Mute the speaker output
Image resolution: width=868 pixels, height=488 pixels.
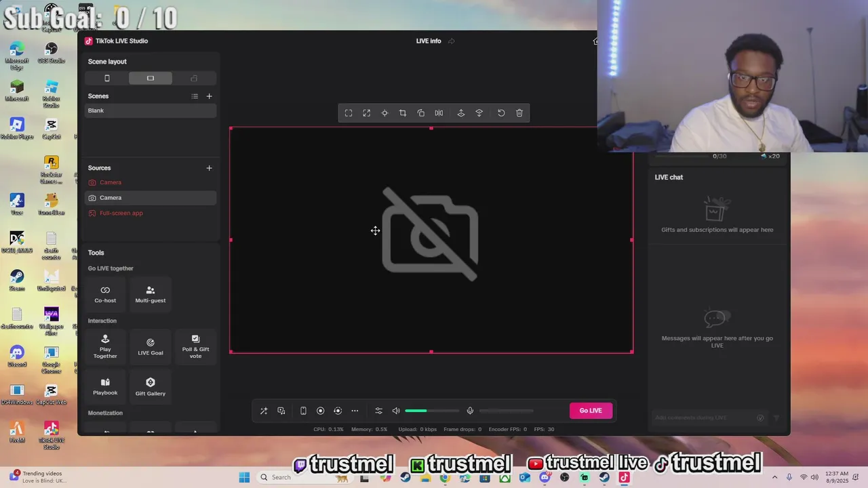pyautogui.click(x=396, y=411)
